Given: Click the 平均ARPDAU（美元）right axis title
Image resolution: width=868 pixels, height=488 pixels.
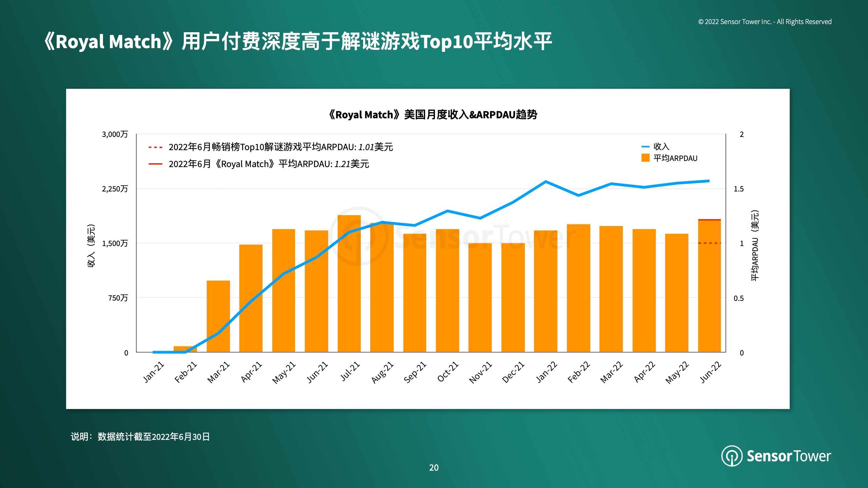Looking at the screenshot, I should pos(755,246).
